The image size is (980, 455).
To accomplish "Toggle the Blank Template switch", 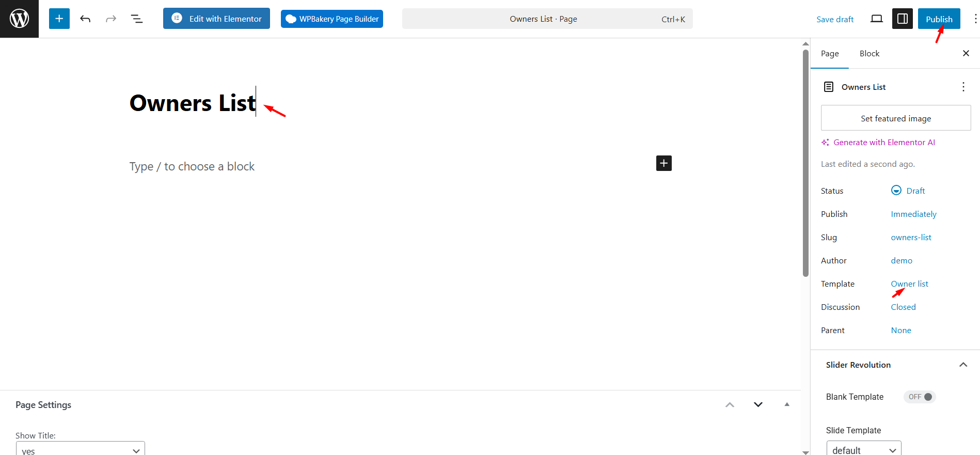I will click(920, 397).
